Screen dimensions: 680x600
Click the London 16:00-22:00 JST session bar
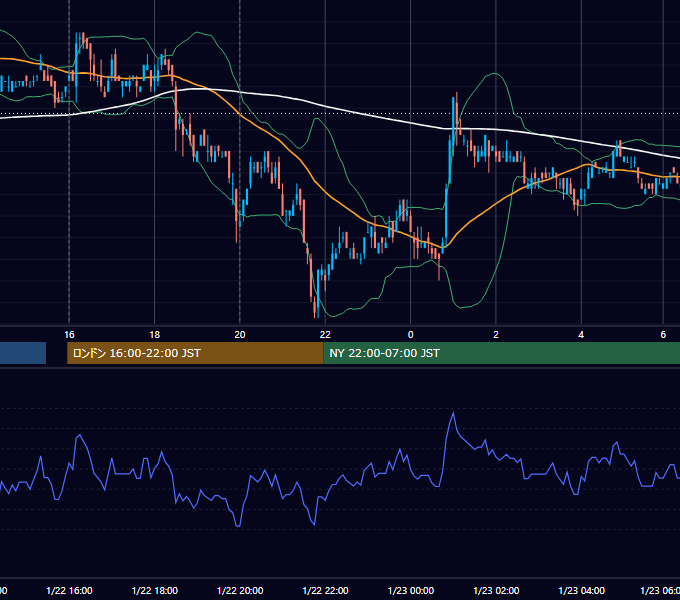pos(195,353)
